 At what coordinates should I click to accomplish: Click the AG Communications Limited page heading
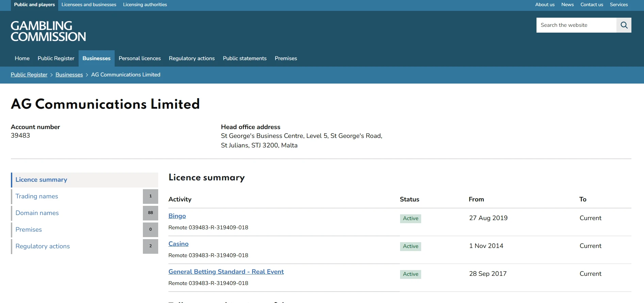coord(105,104)
